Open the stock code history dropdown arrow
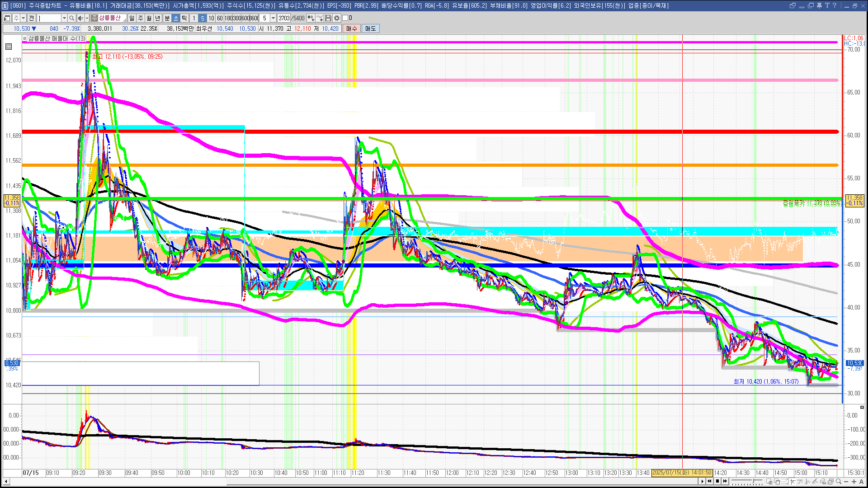Image resolution: width=868 pixels, height=488 pixels. click(x=64, y=18)
